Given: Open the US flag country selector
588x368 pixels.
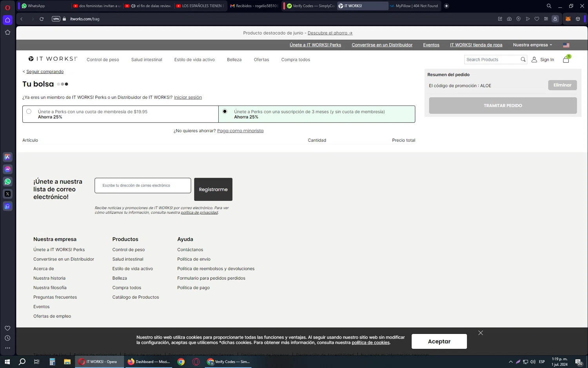Looking at the screenshot, I should [566, 45].
